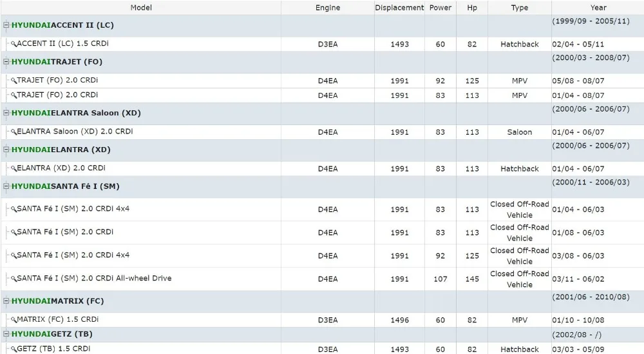
Task: Click MPV type cell in MATRIX row
Action: 520,320
